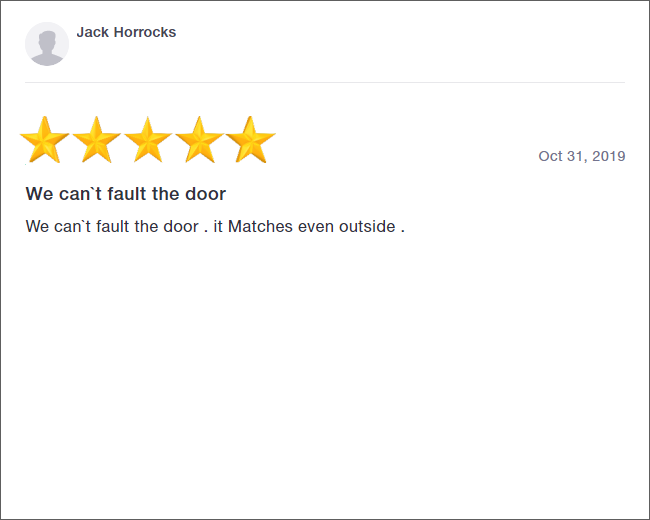Click the surname "Horrocks"
The image size is (650, 520).
tap(144, 32)
